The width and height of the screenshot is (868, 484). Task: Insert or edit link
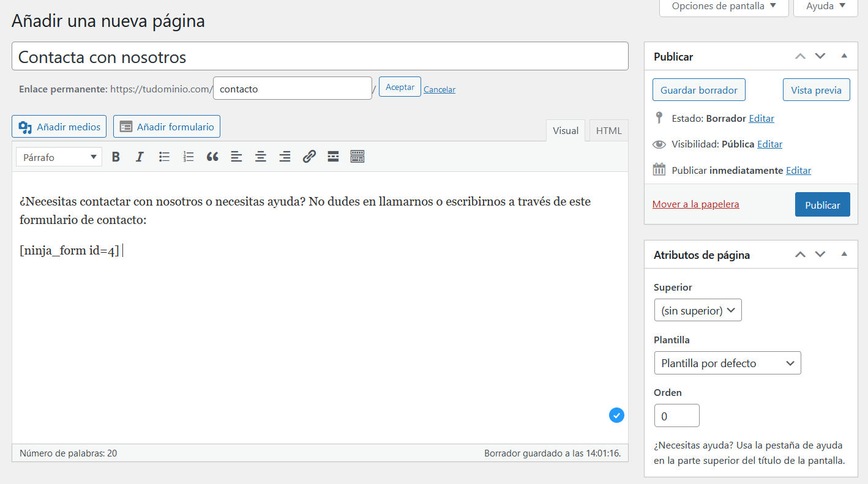click(x=309, y=157)
